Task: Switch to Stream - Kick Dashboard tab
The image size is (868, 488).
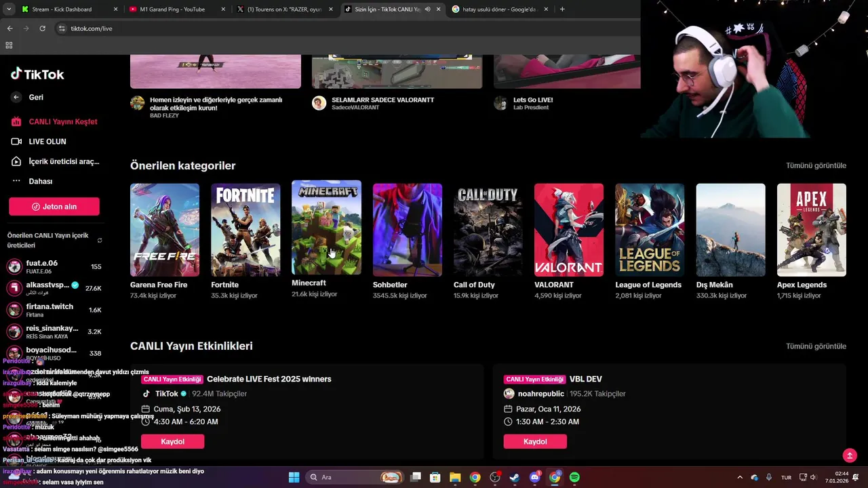Action: [68, 9]
